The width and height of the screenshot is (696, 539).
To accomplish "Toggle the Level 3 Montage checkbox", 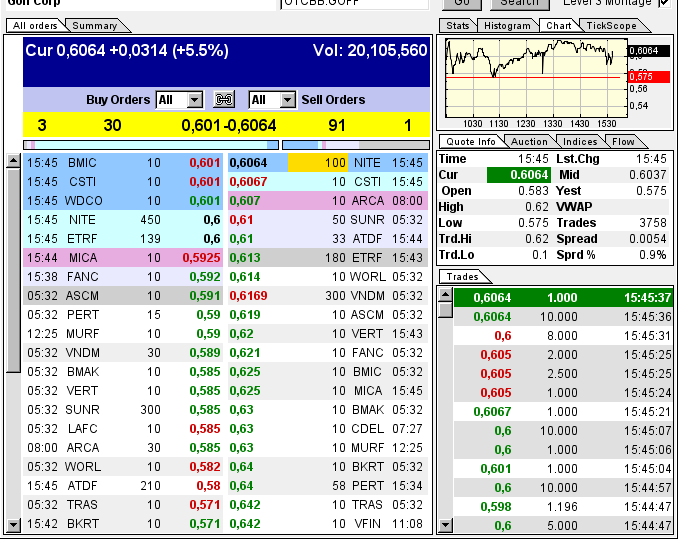I will [664, 3].
